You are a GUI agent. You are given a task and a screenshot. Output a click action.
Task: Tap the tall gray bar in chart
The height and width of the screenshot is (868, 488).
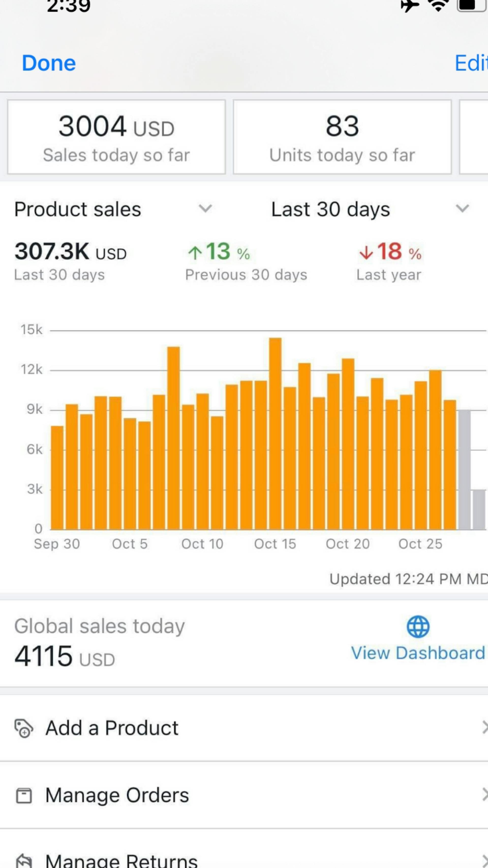(x=464, y=469)
